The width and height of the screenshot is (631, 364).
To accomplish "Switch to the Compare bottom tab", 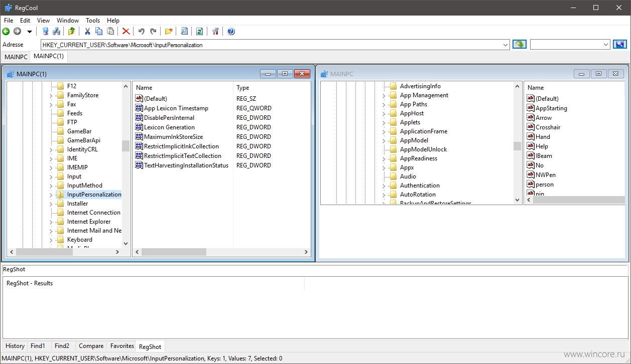I will [91, 346].
